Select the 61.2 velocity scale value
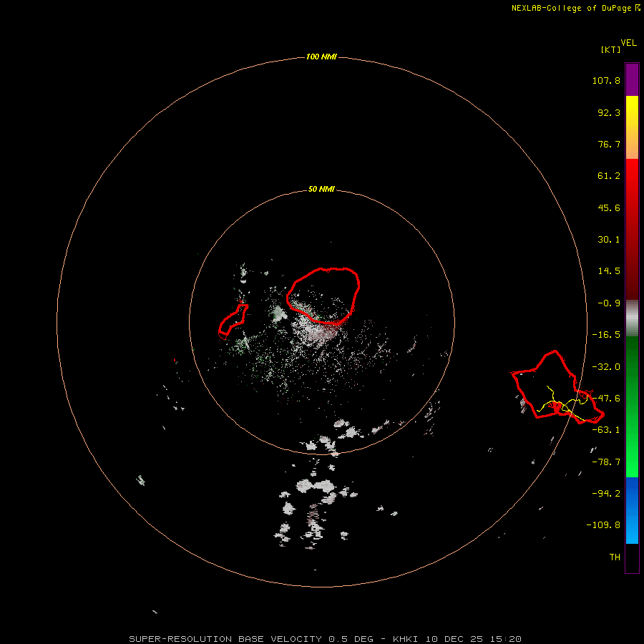The image size is (644, 644). click(609, 176)
